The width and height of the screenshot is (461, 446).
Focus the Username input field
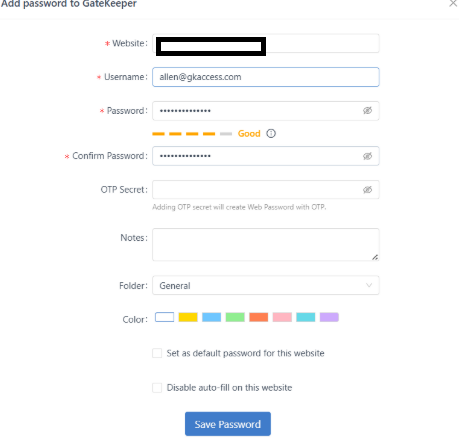[266, 77]
